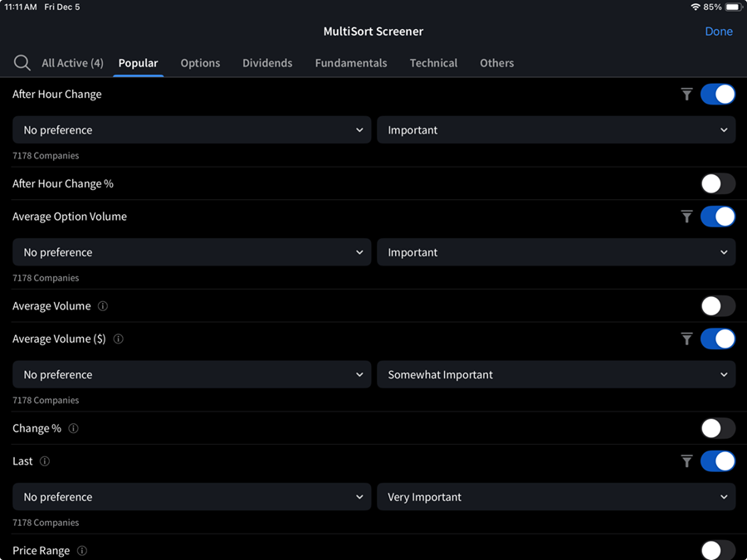Tap the Done button
The image size is (747, 560).
pyautogui.click(x=719, y=31)
